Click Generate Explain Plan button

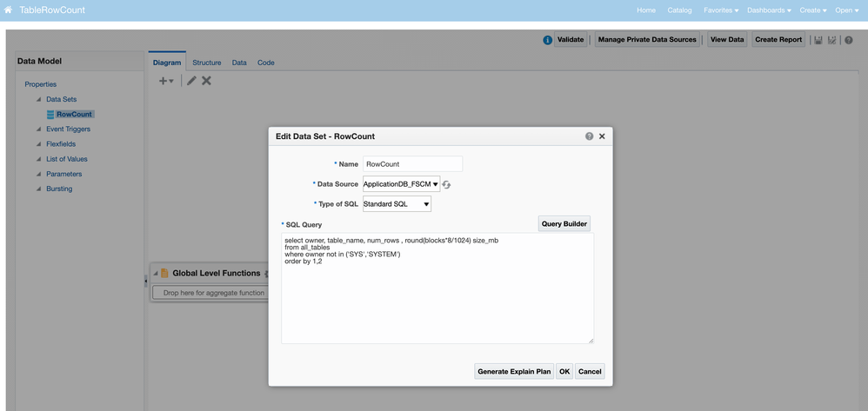coord(514,372)
